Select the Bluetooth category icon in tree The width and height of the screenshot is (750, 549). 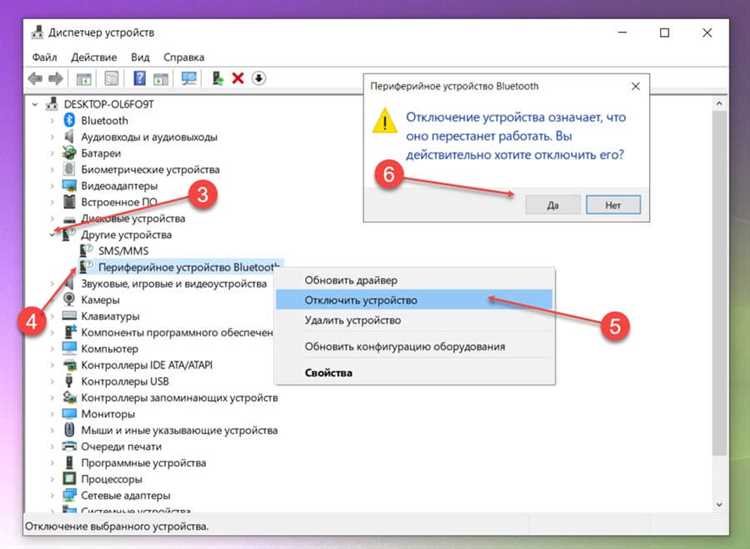click(69, 121)
